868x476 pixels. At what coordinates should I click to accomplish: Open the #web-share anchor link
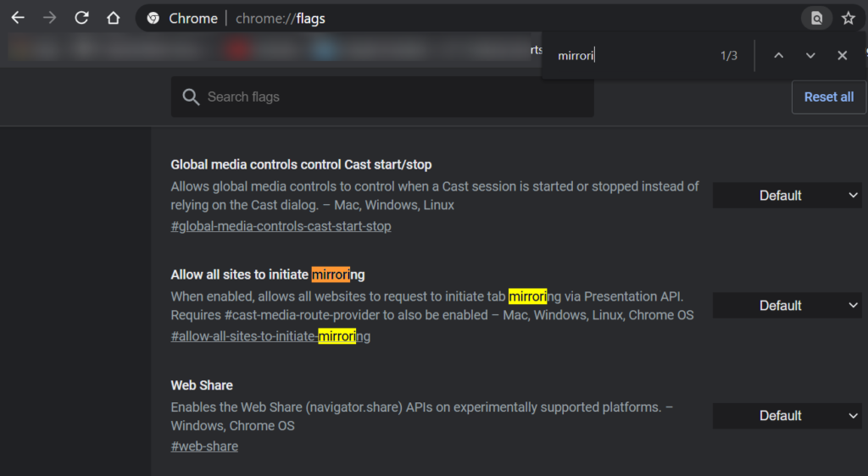click(x=204, y=446)
